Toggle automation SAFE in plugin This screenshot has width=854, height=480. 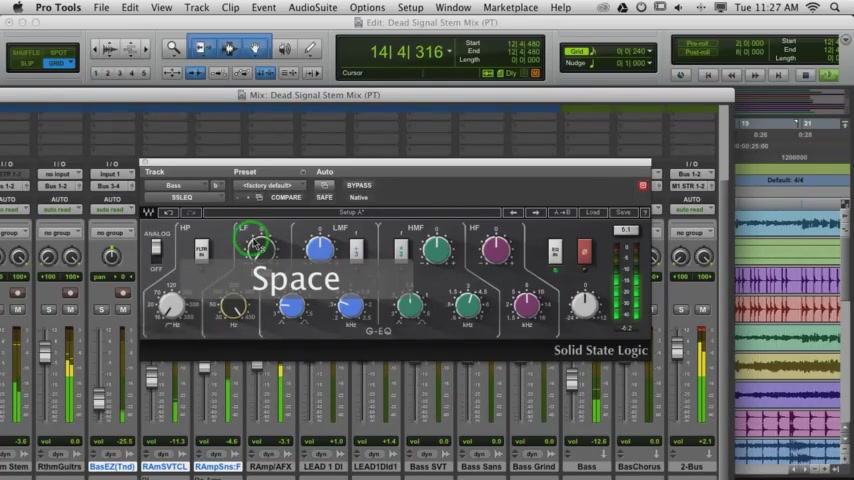tap(324, 197)
